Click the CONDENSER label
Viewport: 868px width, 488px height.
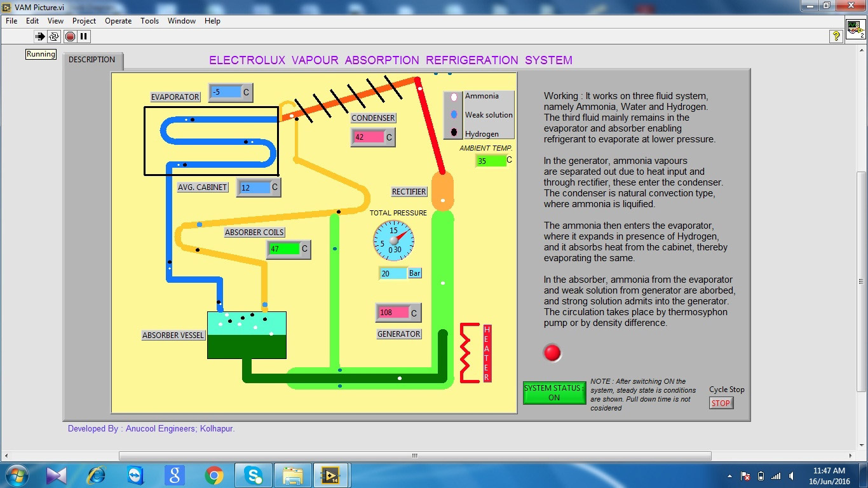pos(374,118)
